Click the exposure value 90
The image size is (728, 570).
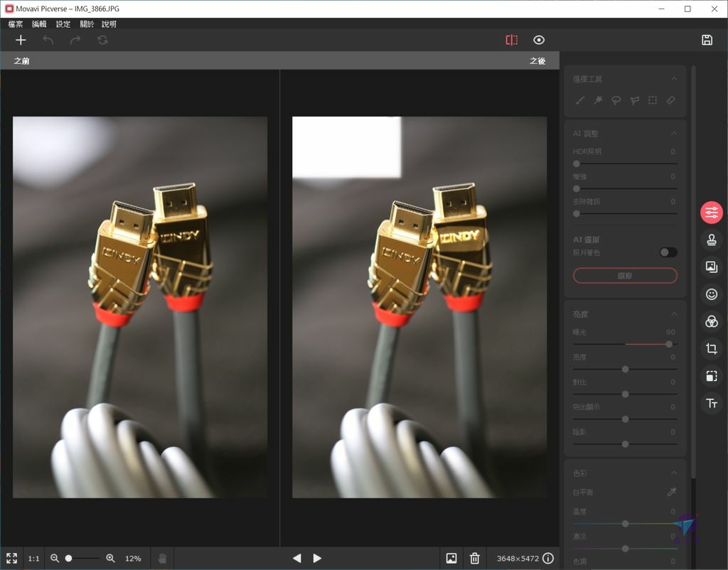[x=670, y=332]
